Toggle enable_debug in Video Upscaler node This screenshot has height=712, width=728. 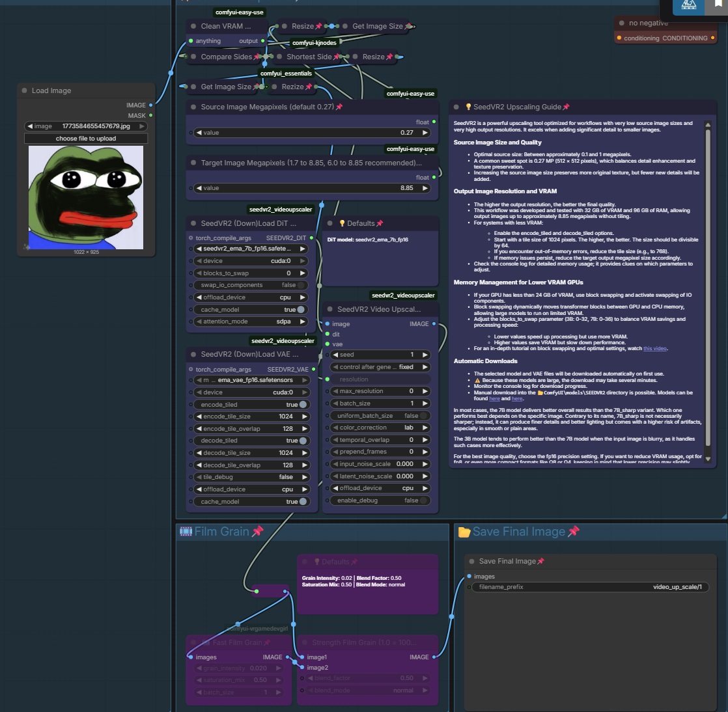pyautogui.click(x=380, y=500)
